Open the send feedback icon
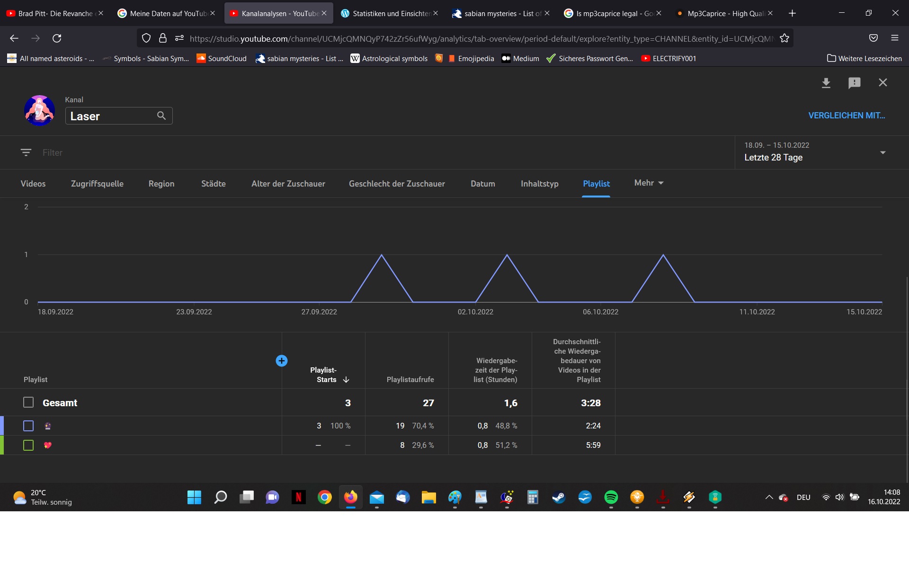 pyautogui.click(x=854, y=83)
